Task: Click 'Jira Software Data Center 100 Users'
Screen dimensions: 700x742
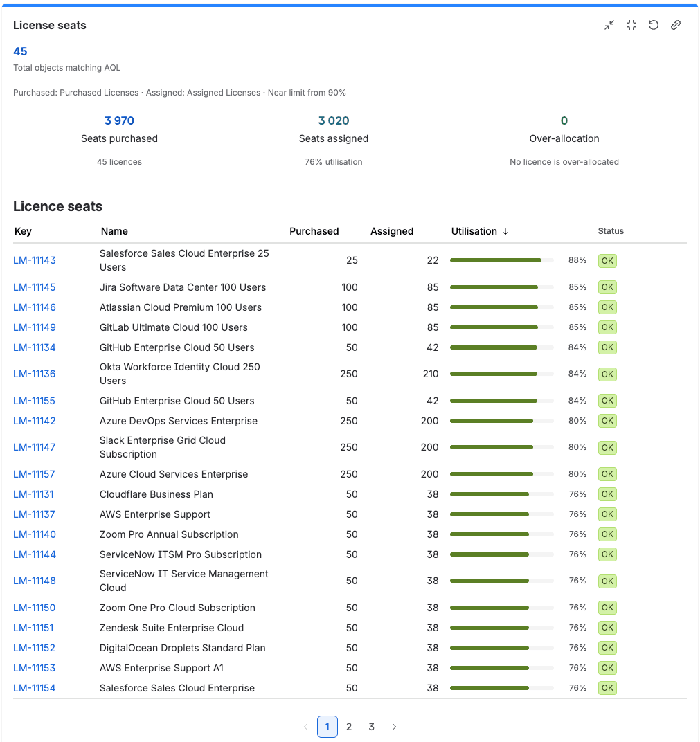Action: [183, 287]
